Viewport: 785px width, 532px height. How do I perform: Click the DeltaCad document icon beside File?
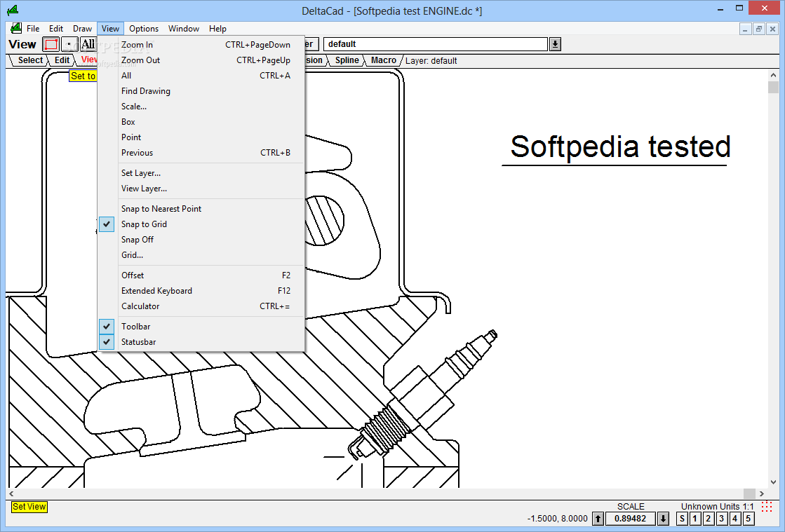pyautogui.click(x=16, y=28)
